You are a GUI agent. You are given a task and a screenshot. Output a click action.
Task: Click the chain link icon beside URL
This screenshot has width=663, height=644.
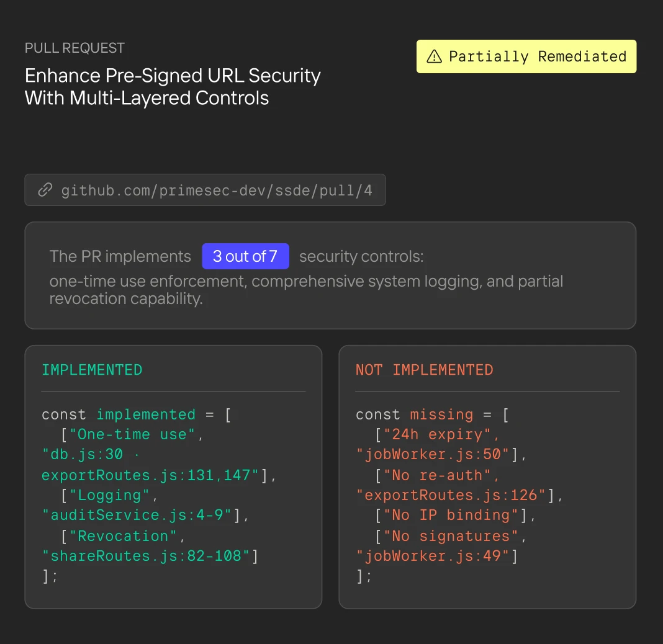coord(45,190)
